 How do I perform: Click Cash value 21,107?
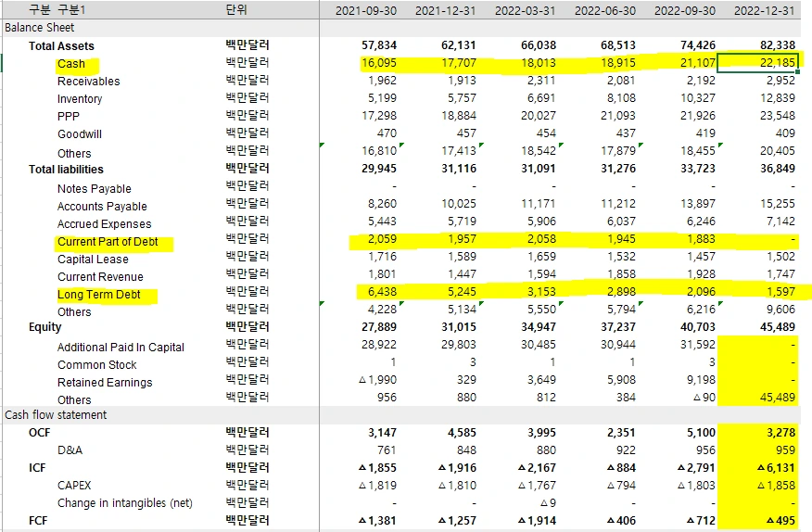[698, 63]
